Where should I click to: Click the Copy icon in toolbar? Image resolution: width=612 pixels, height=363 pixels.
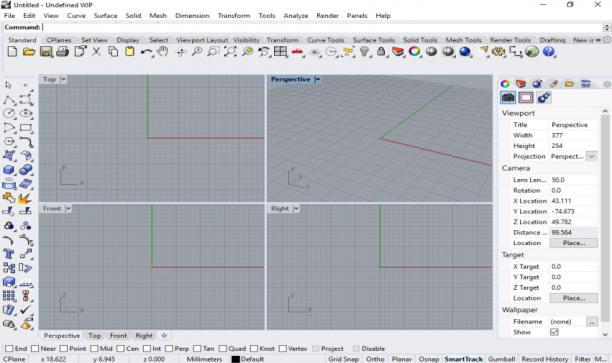point(113,52)
